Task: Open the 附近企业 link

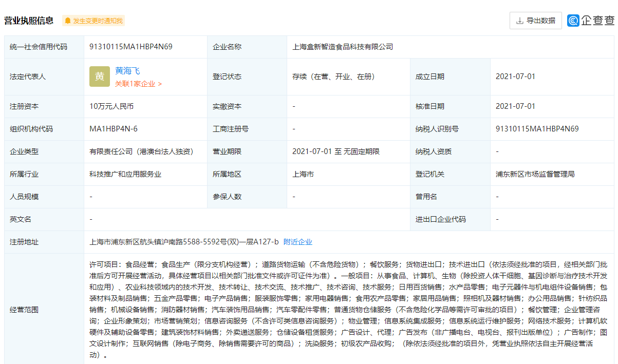Action: pyautogui.click(x=298, y=242)
